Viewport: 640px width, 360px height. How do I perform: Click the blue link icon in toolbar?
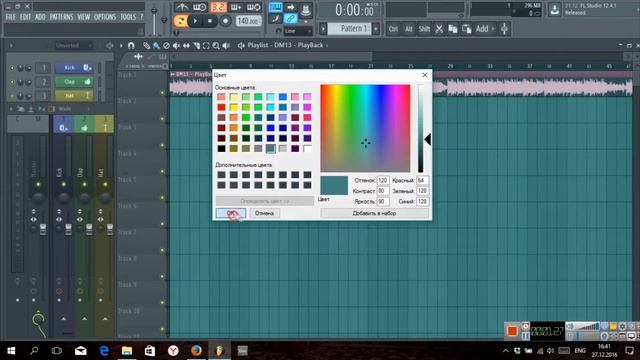pos(291,18)
